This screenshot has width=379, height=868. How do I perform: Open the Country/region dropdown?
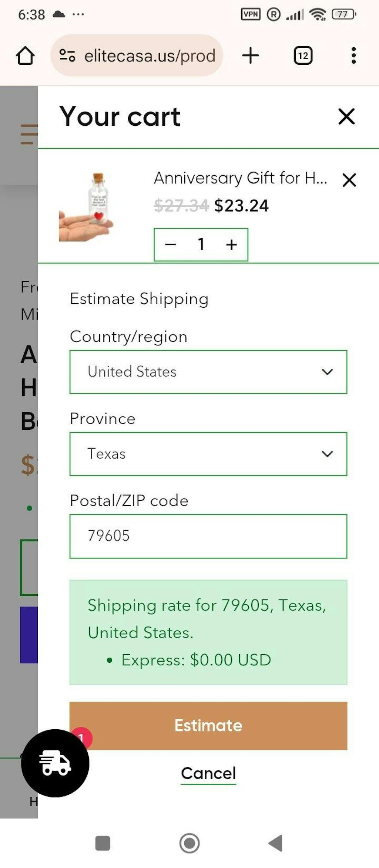208,372
